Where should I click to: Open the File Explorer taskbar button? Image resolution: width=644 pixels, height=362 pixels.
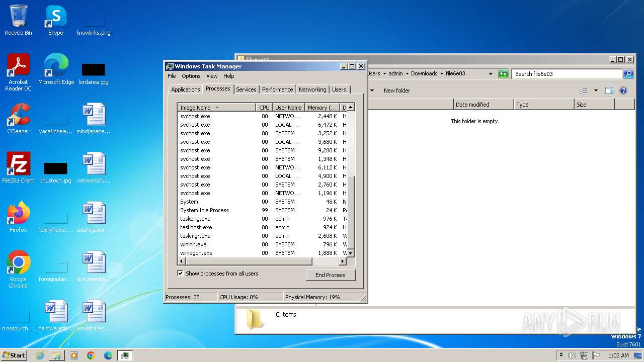[57, 355]
